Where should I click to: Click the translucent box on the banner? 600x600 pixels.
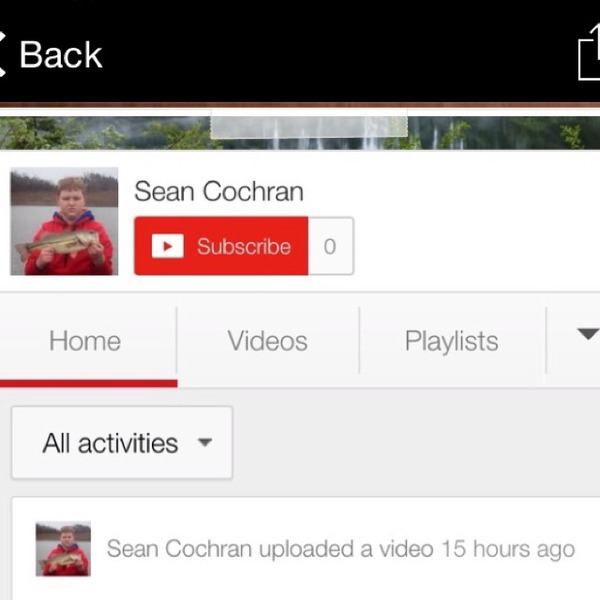pos(309,124)
